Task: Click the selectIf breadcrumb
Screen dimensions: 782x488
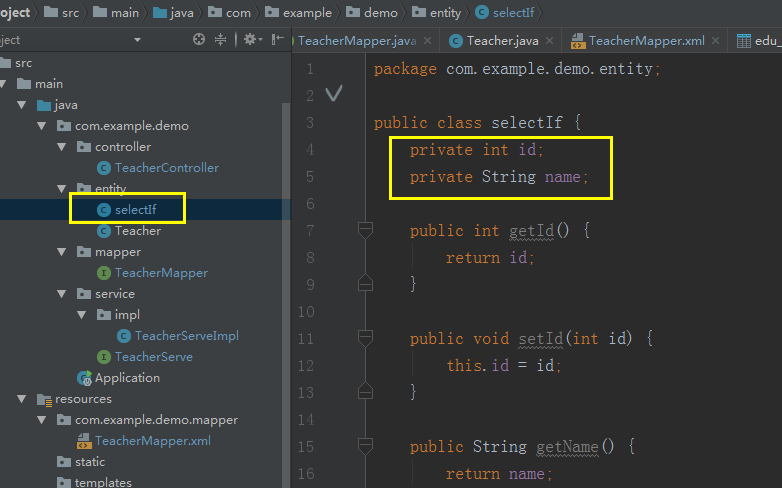Action: [x=505, y=12]
